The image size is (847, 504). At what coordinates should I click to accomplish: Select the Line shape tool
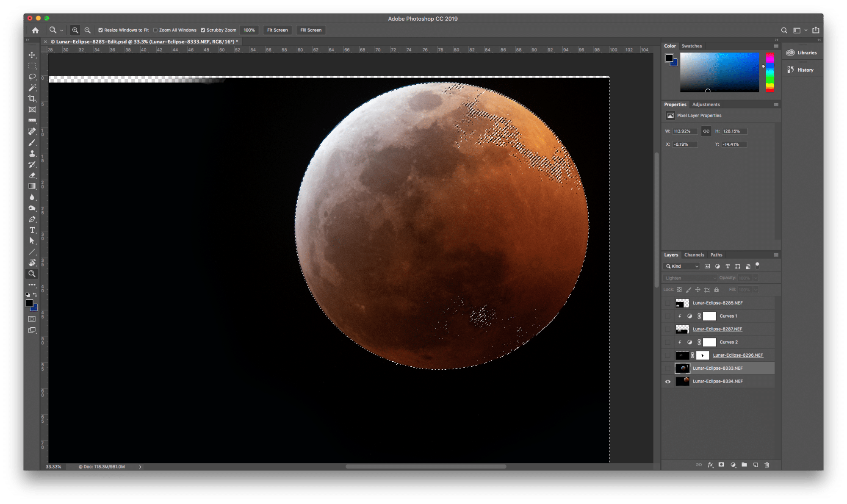(32, 252)
